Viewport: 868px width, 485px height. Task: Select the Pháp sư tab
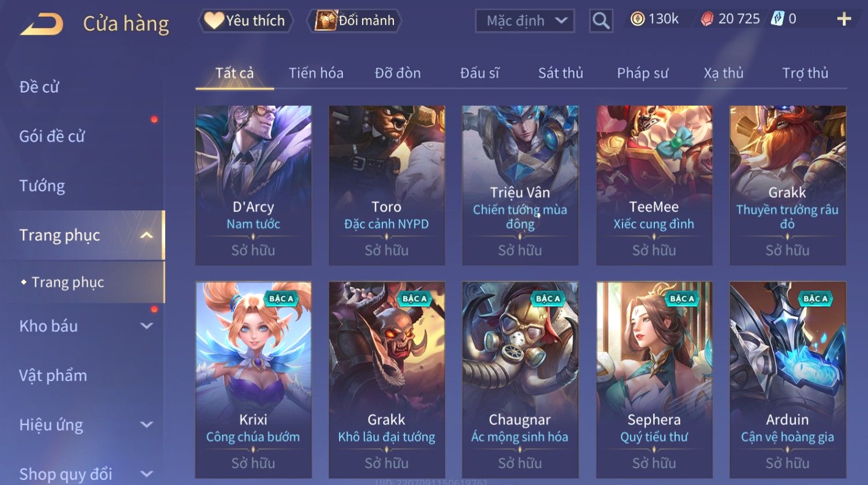642,73
